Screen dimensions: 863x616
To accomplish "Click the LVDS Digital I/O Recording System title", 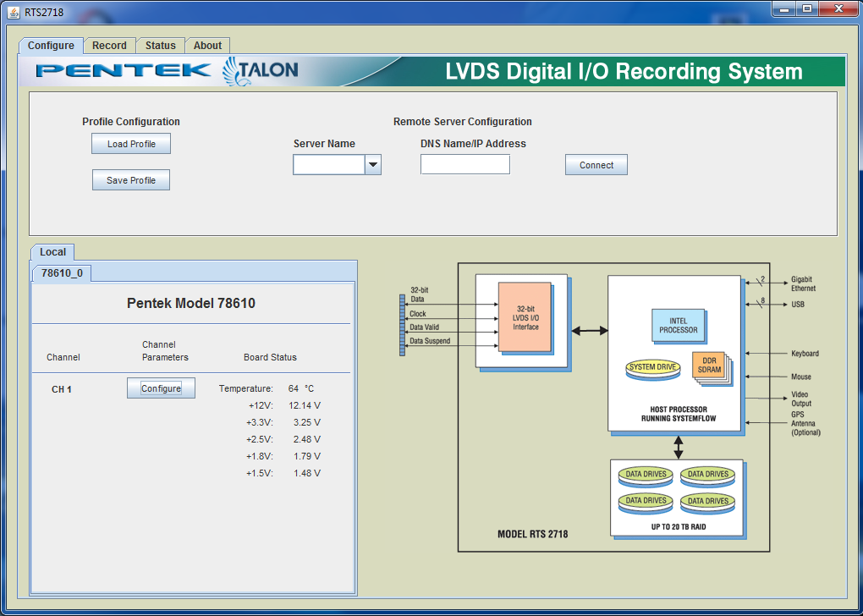I will (624, 72).
